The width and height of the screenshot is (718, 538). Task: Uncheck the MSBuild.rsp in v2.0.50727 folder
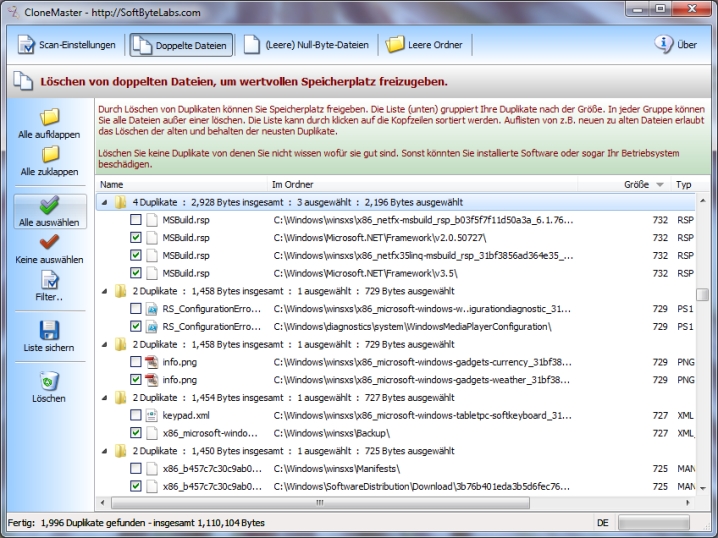[x=136, y=237]
